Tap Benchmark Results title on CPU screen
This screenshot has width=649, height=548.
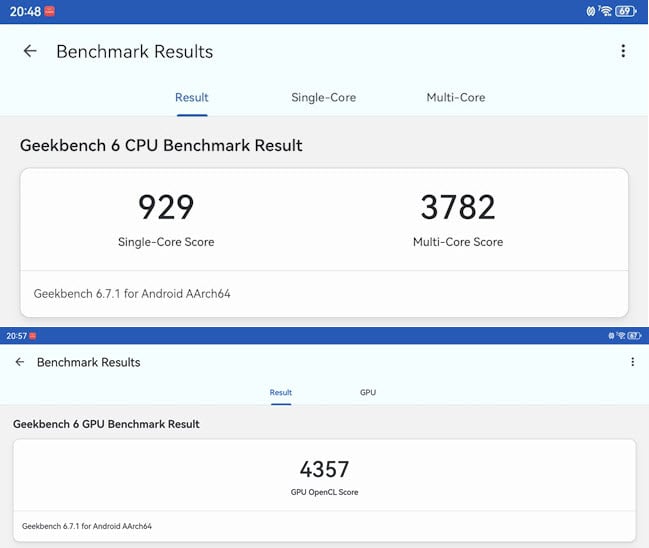[x=135, y=52]
